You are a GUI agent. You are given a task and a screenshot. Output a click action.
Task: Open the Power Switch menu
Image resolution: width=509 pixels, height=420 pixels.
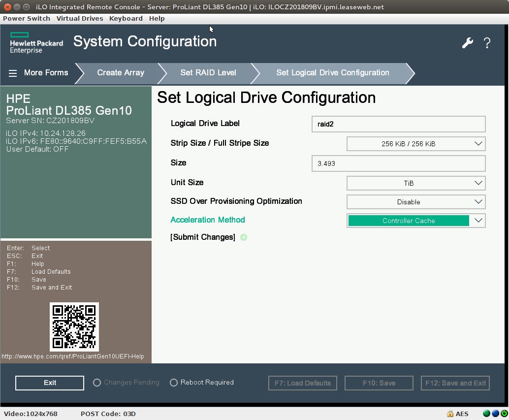coord(27,19)
